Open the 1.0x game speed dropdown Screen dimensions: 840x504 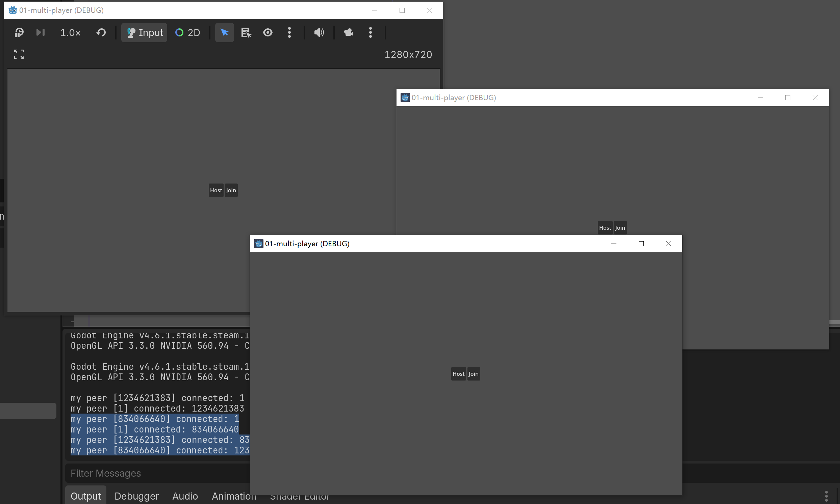pyautogui.click(x=70, y=33)
